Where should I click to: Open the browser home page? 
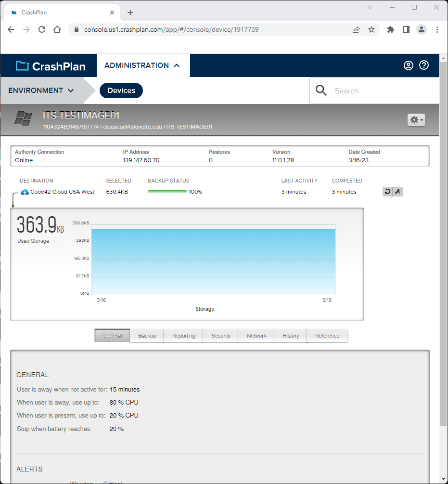click(x=57, y=29)
